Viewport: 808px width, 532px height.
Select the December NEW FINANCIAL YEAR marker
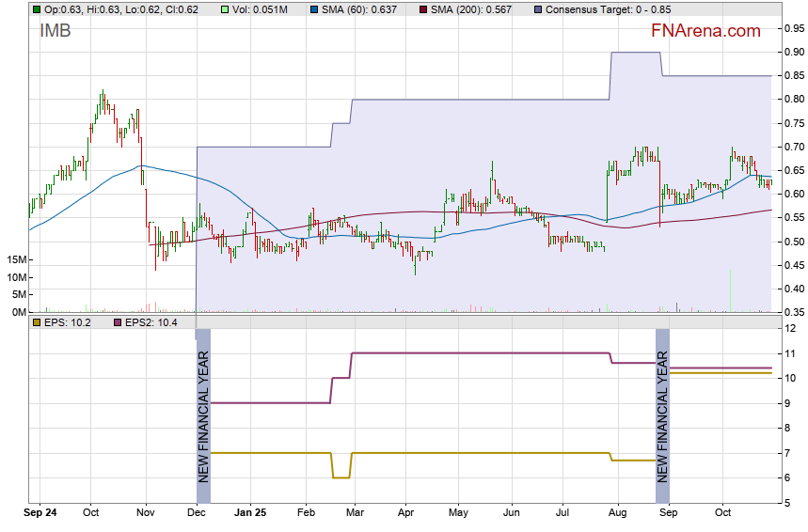pos(202,406)
